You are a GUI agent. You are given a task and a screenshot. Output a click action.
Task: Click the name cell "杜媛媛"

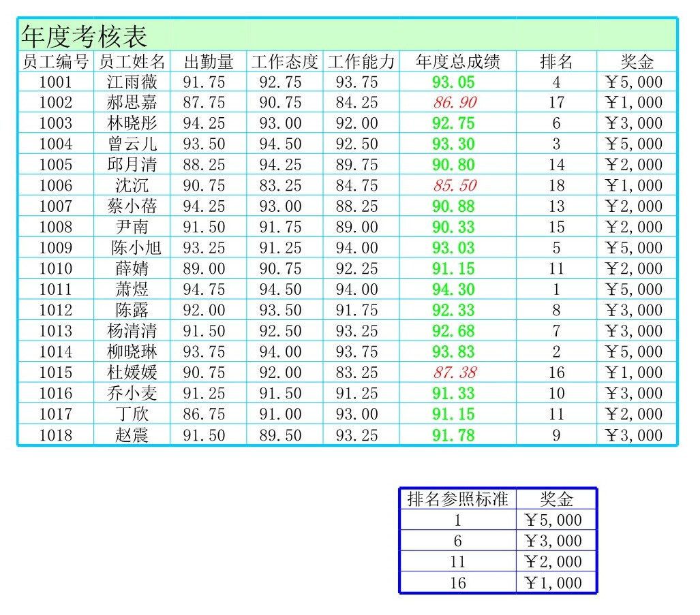point(132,373)
